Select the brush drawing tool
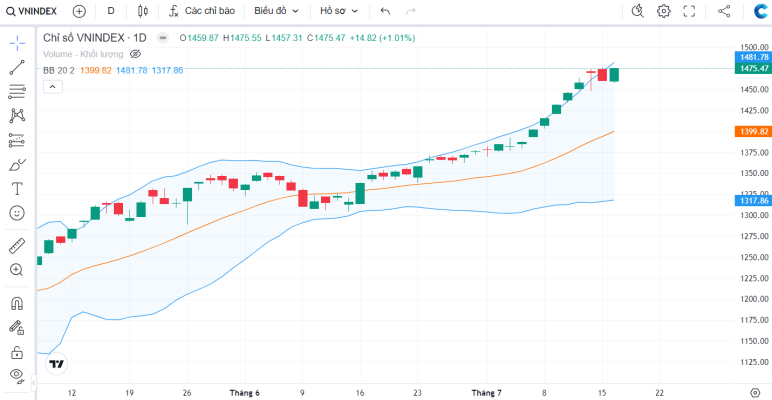The width and height of the screenshot is (772, 400). pos(17,165)
